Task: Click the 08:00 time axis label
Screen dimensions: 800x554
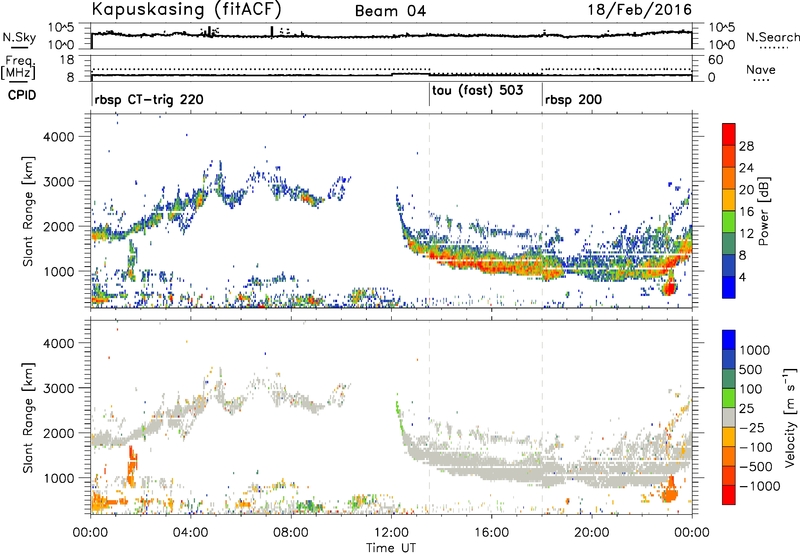Action: [291, 533]
